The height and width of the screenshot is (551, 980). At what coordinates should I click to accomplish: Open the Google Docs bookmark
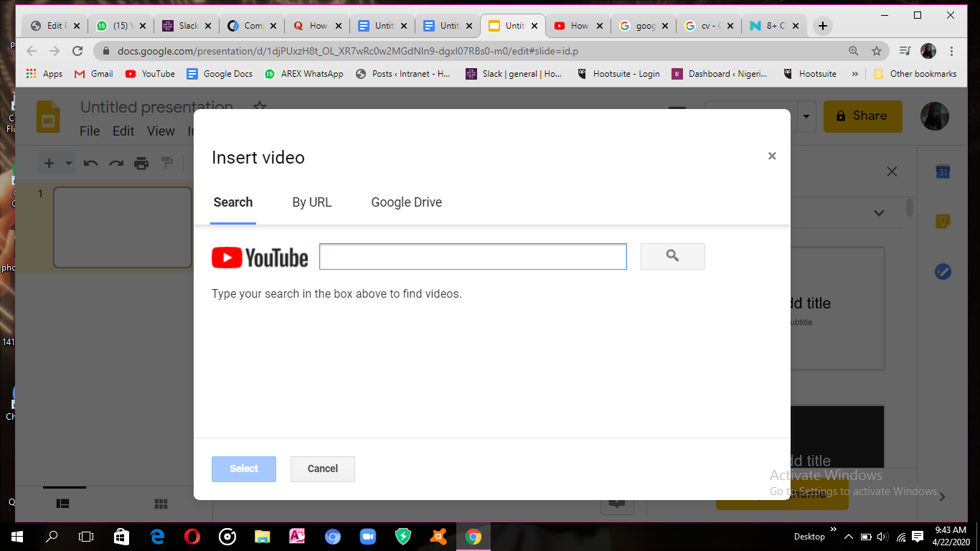coord(220,74)
